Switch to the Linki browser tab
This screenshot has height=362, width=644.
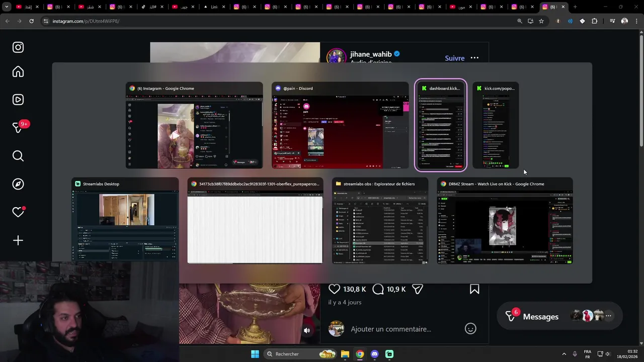click(x=214, y=7)
